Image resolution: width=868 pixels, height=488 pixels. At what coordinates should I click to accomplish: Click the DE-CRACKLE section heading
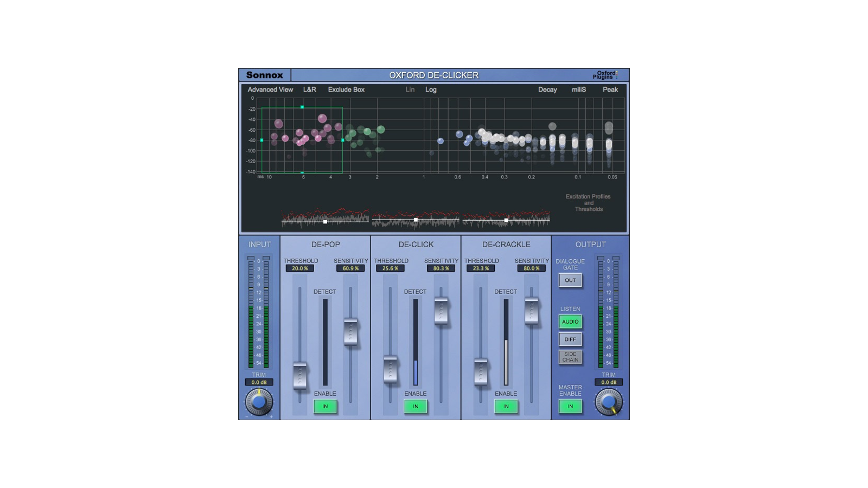click(506, 245)
